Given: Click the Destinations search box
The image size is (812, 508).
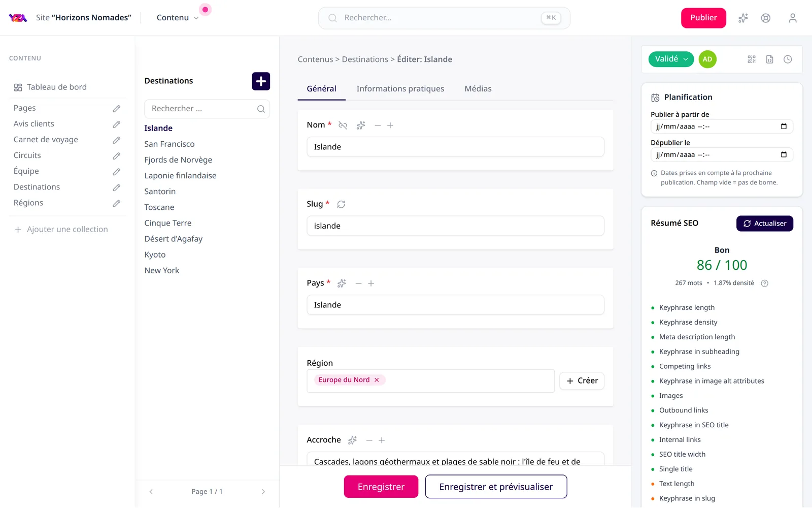Looking at the screenshot, I should click(207, 109).
